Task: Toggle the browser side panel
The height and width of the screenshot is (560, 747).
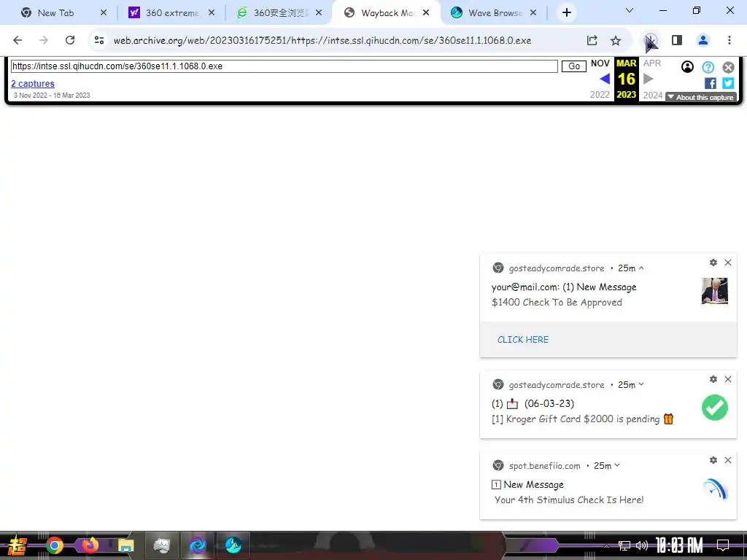Action: coord(677,41)
